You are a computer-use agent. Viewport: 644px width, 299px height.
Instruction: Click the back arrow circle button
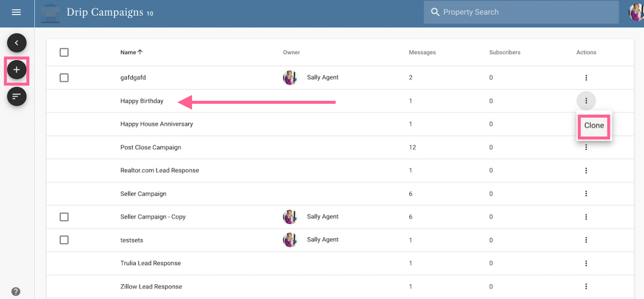point(16,43)
